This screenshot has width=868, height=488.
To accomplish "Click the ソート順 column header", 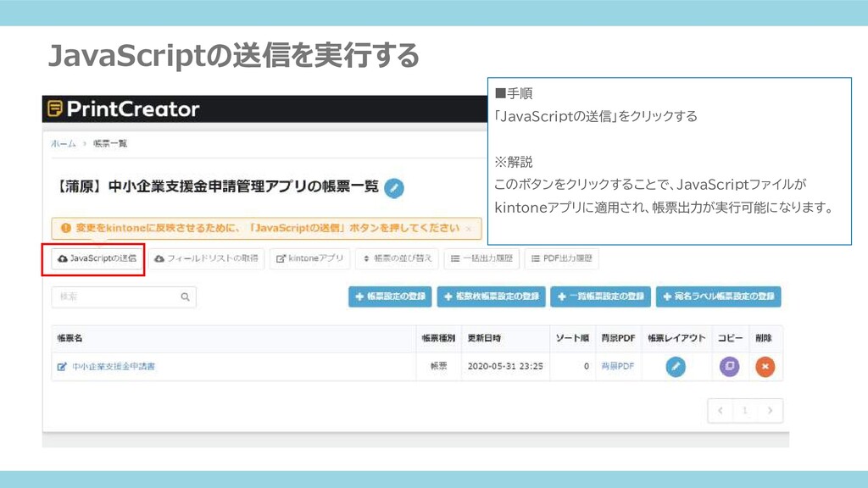I will [572, 338].
